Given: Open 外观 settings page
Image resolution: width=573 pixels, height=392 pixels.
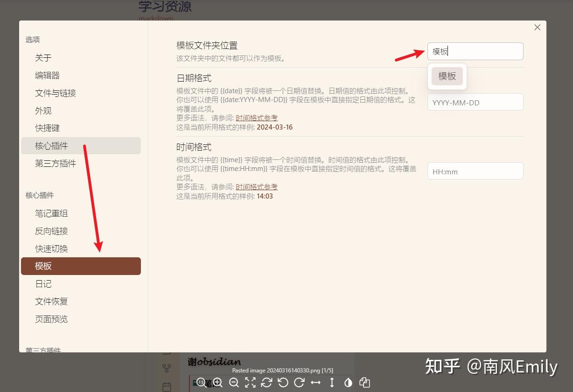Looking at the screenshot, I should click(x=43, y=110).
